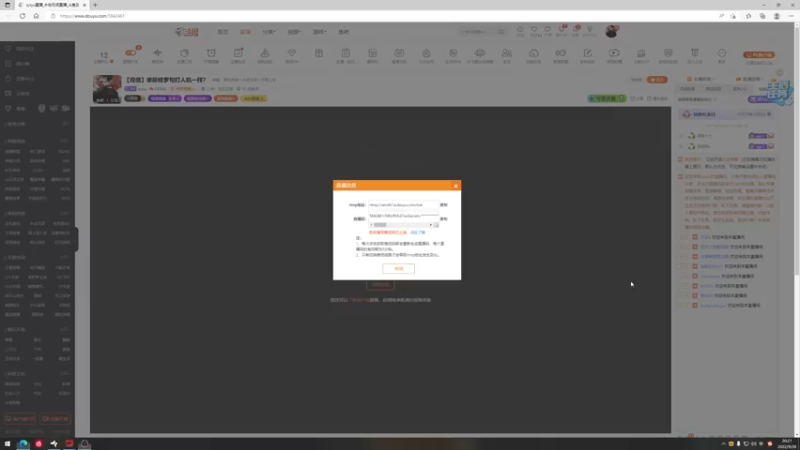Click the two-people toolbar icon
Image resolution: width=800 pixels, height=450 pixels.
tap(507, 53)
